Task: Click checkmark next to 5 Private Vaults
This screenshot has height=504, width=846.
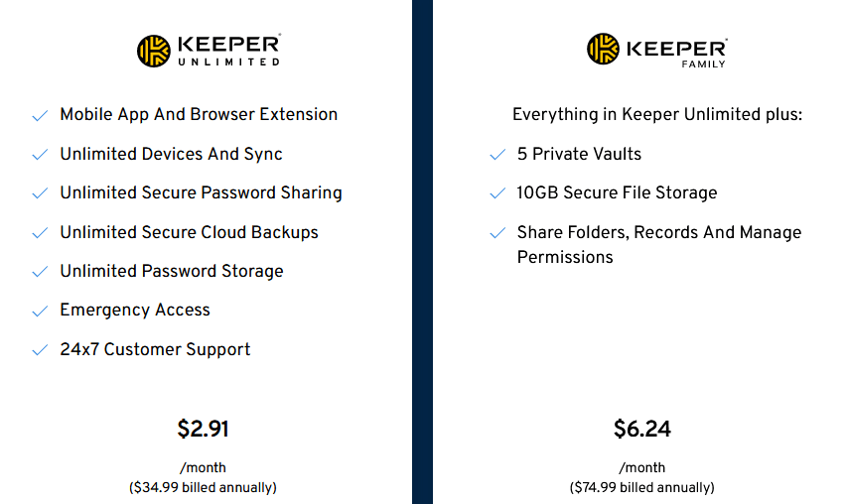Action: 497,155
